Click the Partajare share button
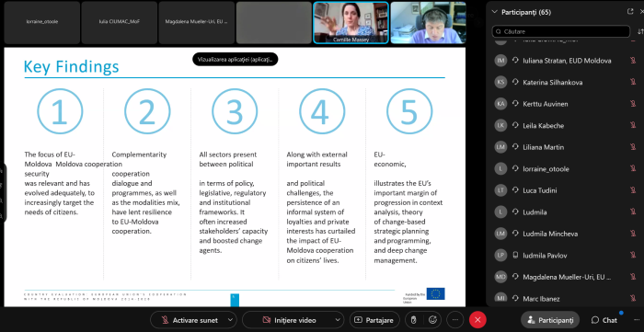Viewport: 644px width, 332px height. point(374,320)
